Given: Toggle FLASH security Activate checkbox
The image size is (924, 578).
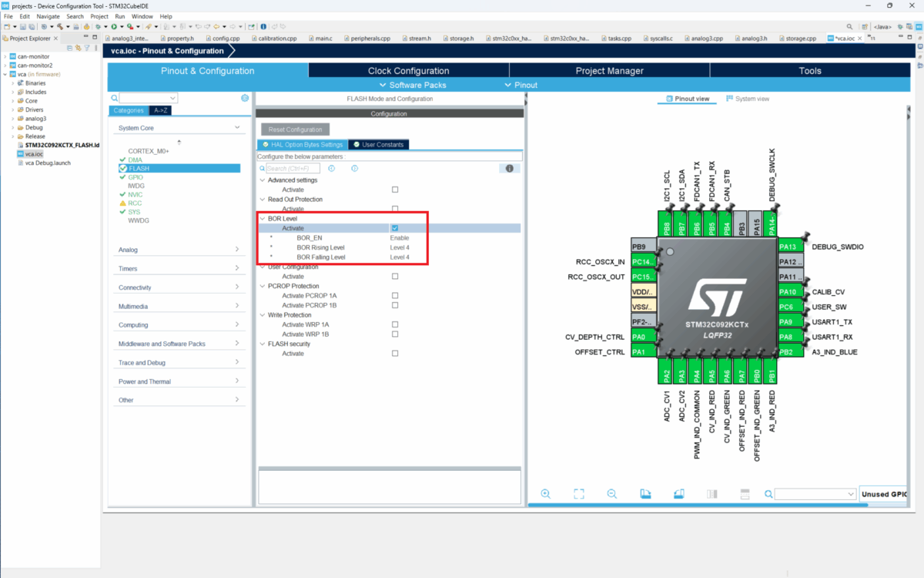Looking at the screenshot, I should [x=395, y=353].
